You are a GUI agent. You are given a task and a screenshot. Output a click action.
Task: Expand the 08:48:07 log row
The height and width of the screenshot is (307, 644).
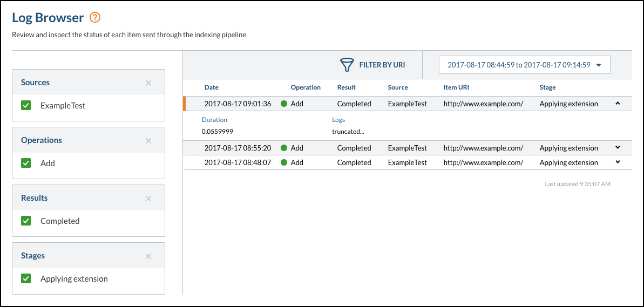point(618,162)
